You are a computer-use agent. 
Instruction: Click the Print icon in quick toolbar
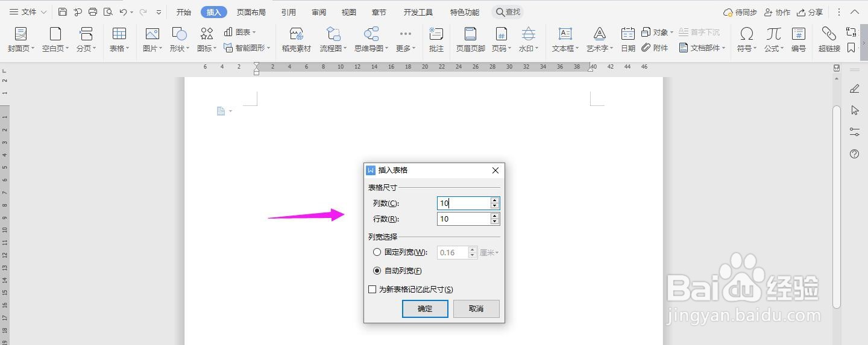coord(93,12)
